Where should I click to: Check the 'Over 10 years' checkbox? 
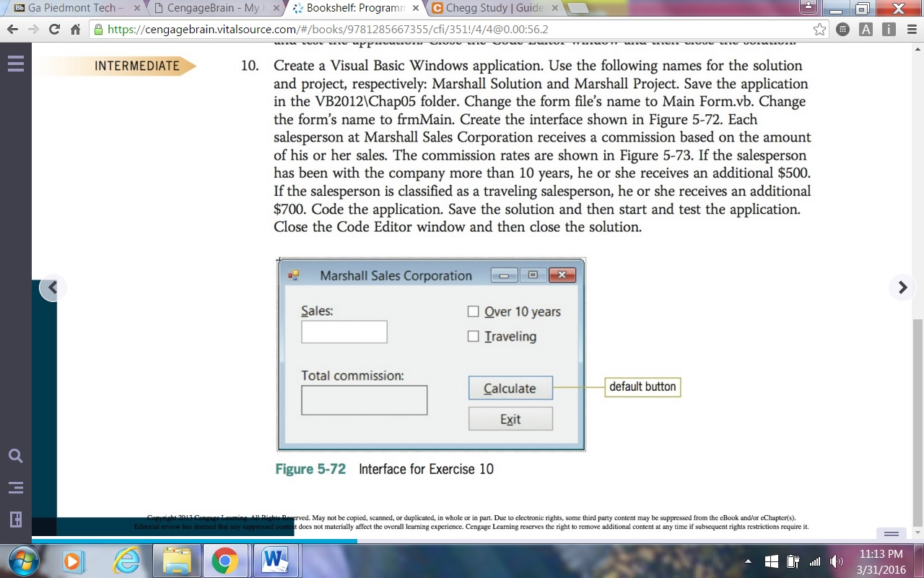click(474, 311)
